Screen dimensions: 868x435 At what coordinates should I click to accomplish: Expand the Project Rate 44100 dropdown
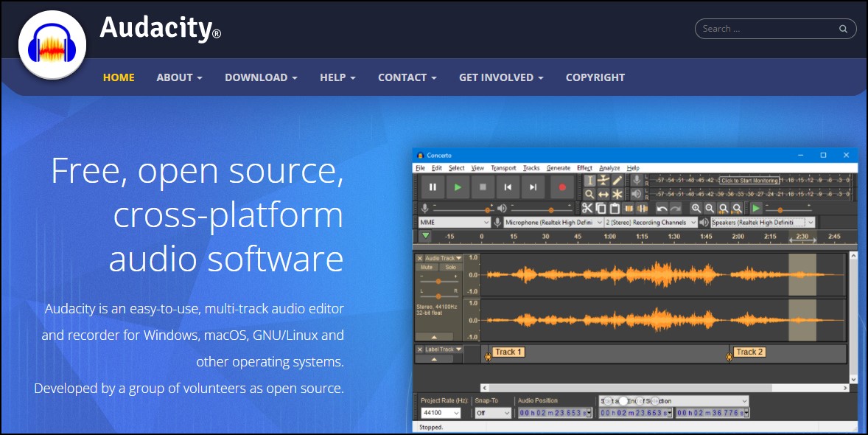[440, 413]
